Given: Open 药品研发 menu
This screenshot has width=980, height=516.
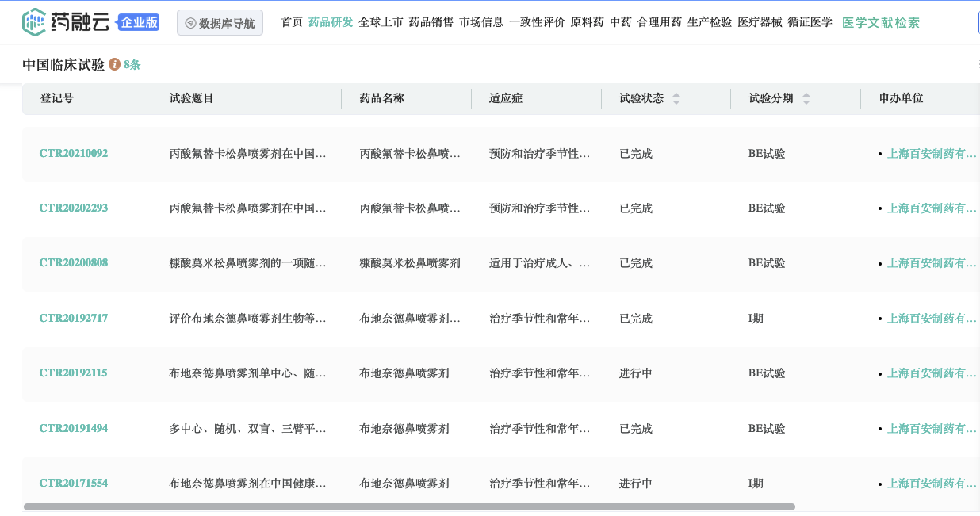Looking at the screenshot, I should (331, 22).
